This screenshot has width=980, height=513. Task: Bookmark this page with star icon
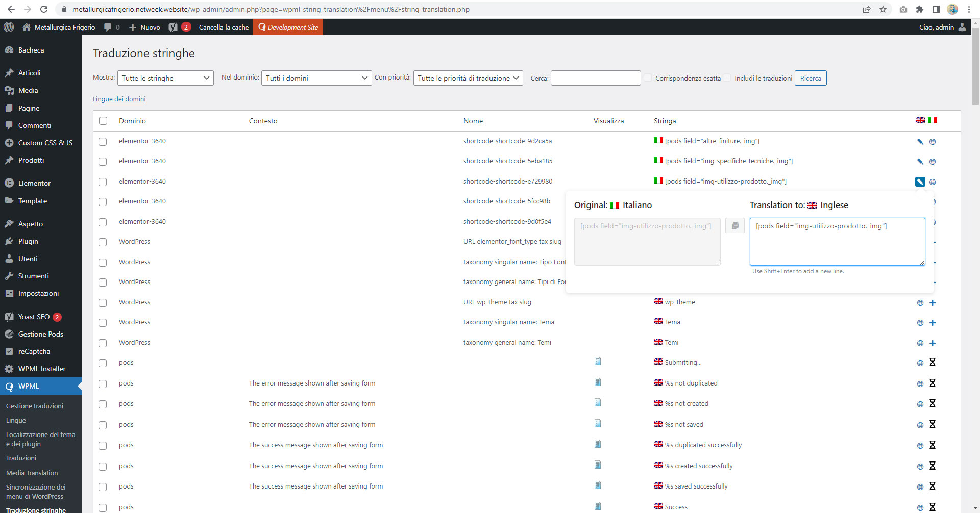(x=883, y=9)
